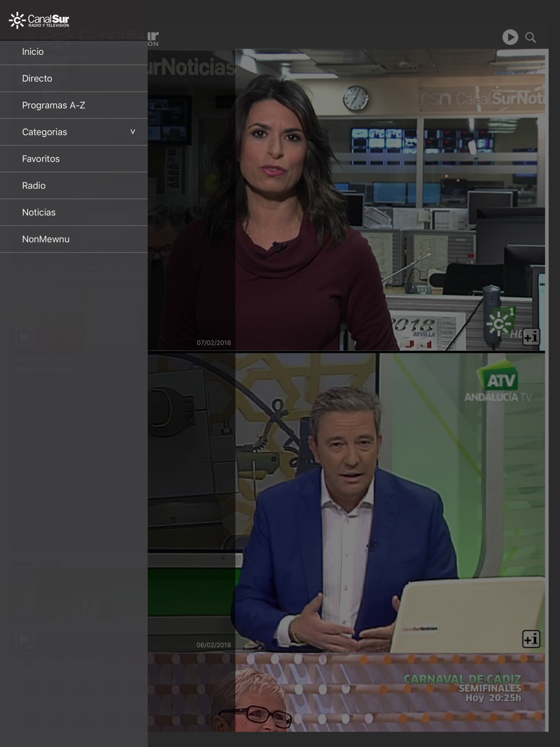Open the search magnifier icon
The image size is (560, 747).
(x=530, y=38)
